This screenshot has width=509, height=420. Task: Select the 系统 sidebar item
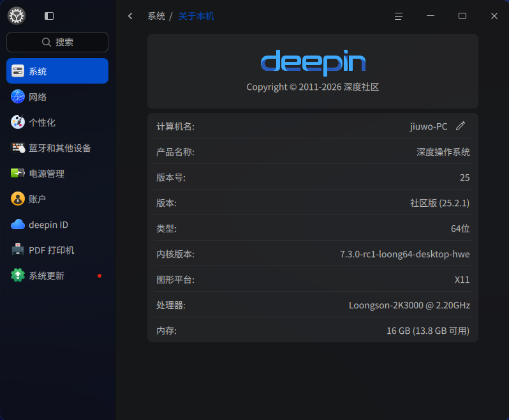[57, 71]
